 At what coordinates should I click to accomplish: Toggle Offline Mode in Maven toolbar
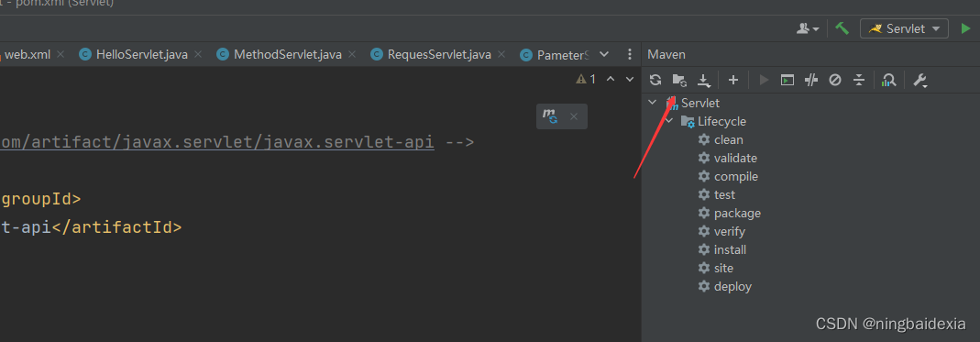[811, 80]
